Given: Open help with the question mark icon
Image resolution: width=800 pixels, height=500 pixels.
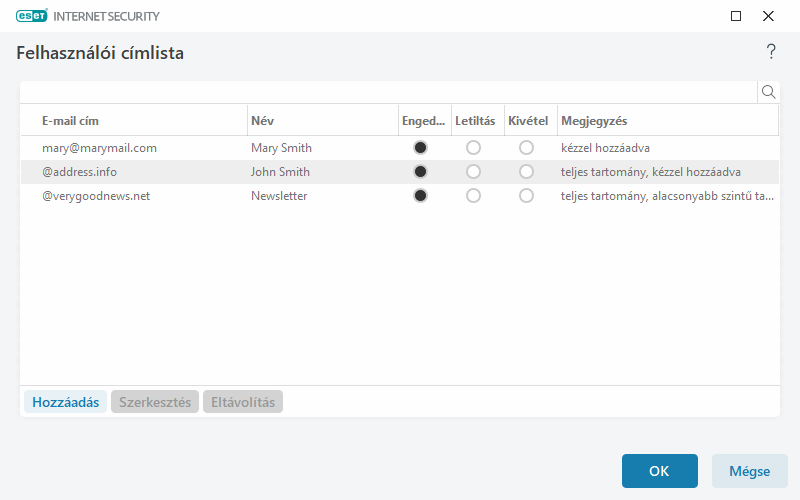Looking at the screenshot, I should click(x=771, y=52).
